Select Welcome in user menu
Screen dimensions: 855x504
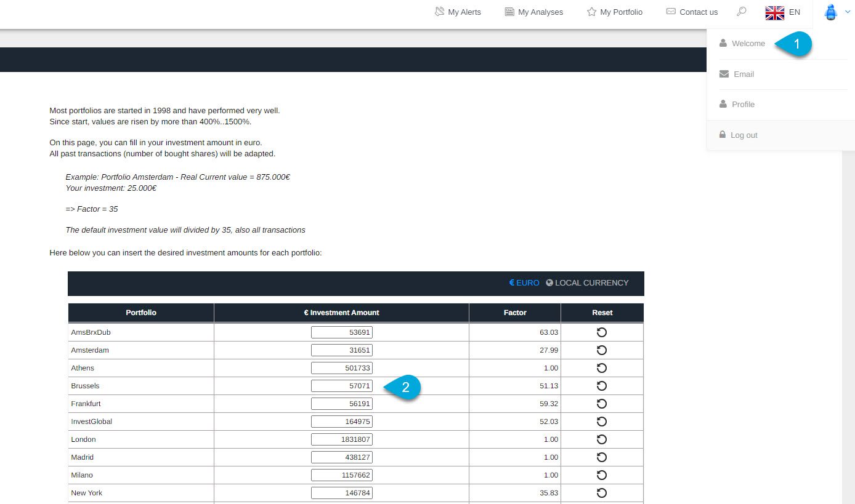pos(748,44)
